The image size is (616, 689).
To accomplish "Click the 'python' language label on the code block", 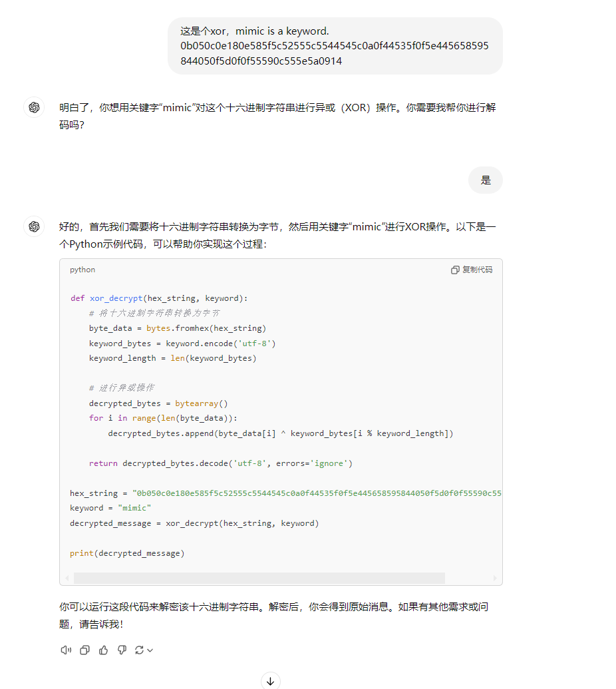I will [x=82, y=270].
